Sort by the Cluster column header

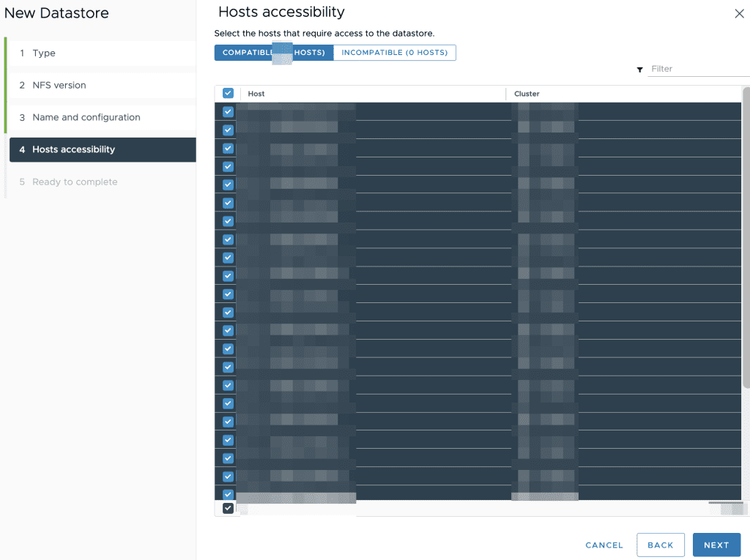point(527,94)
